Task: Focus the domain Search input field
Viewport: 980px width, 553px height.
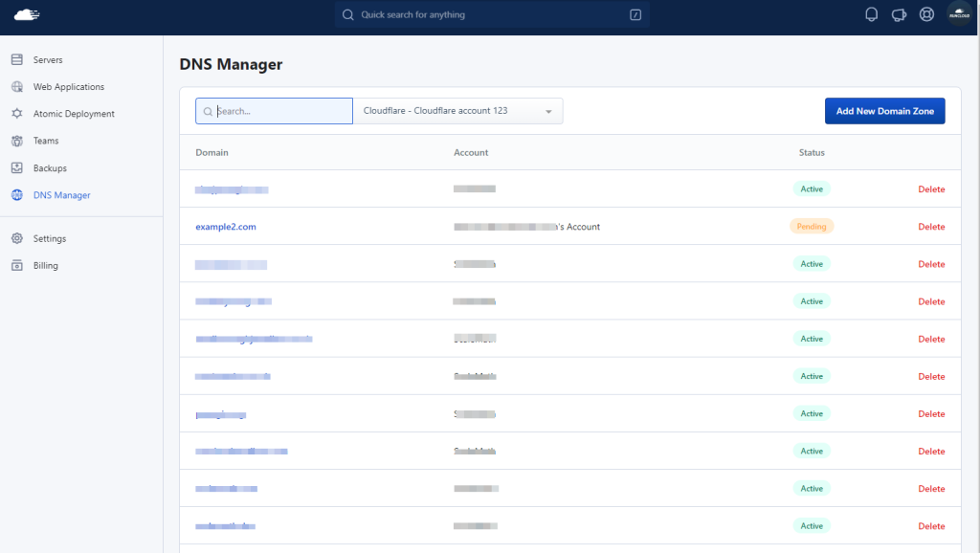Action: click(x=274, y=111)
